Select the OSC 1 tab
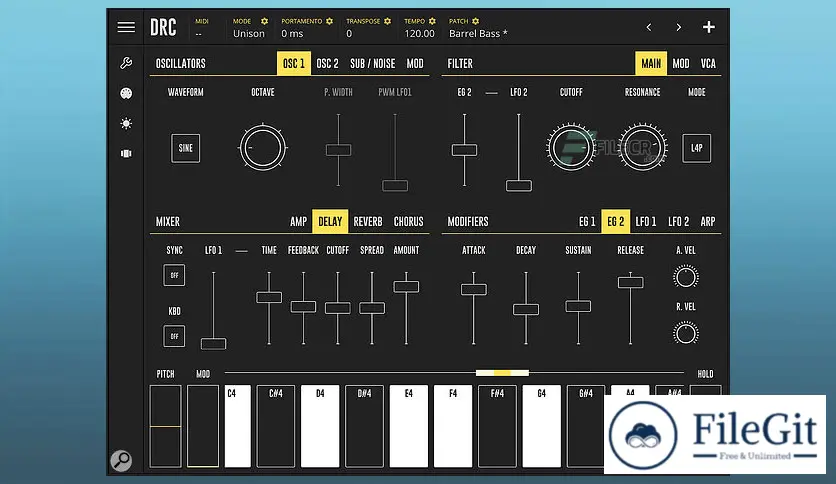 point(294,63)
